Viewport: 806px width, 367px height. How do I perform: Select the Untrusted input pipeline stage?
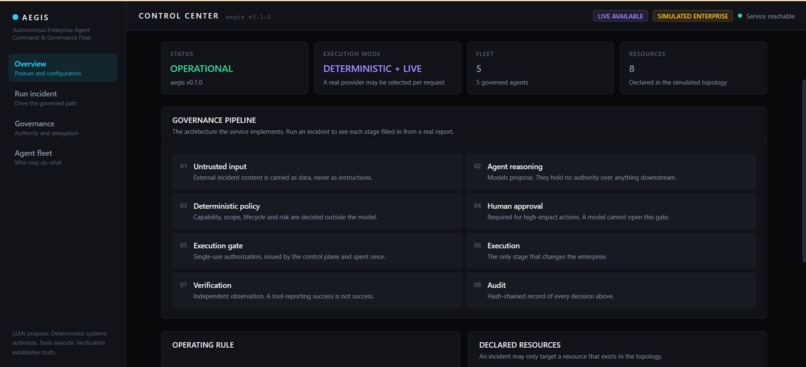click(317, 172)
